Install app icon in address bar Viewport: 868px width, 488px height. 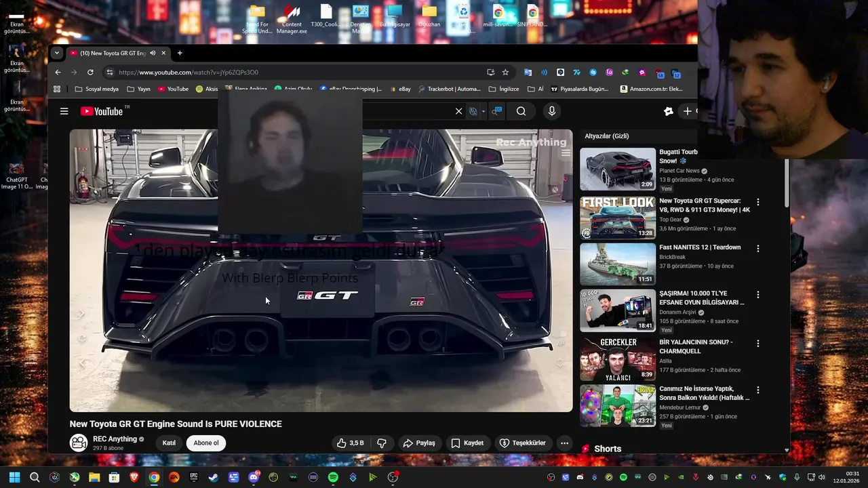coord(490,72)
